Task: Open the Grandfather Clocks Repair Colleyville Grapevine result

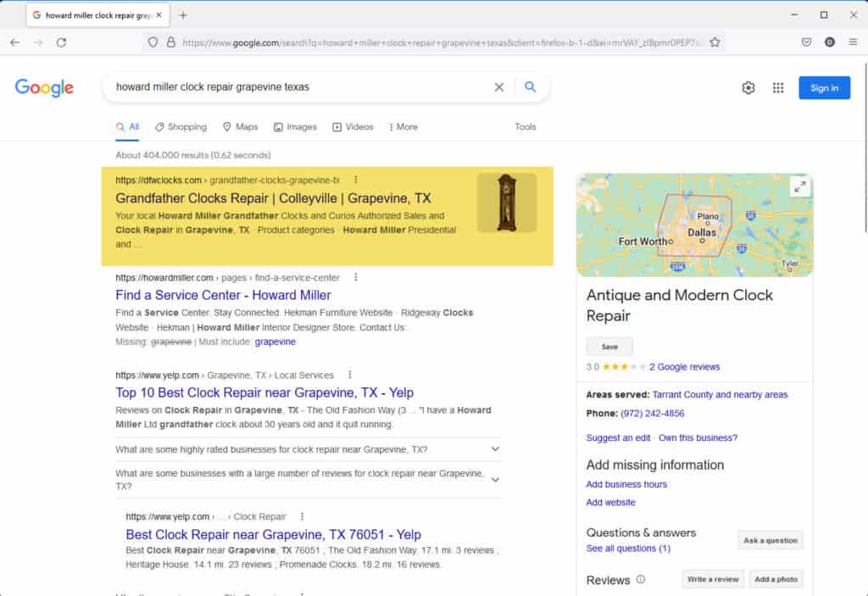Action: click(273, 198)
